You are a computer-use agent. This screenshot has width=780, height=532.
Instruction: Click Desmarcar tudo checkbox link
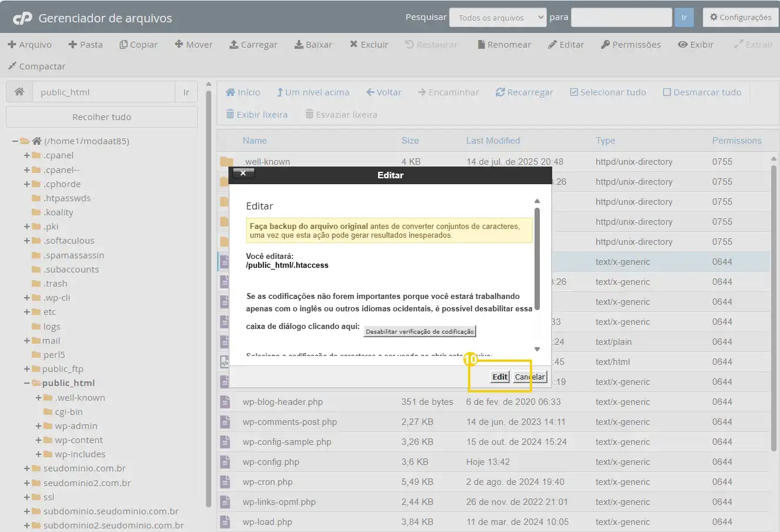tap(702, 92)
